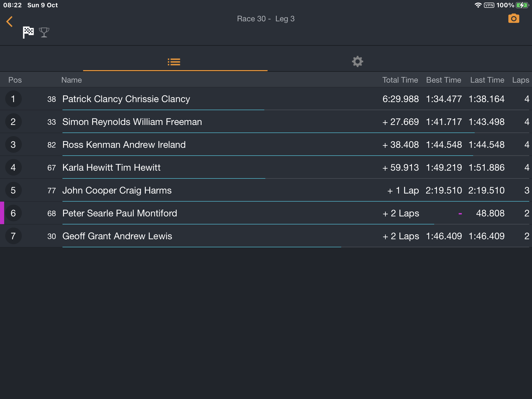Image resolution: width=532 pixels, height=399 pixels.
Task: Select the Pos column header
Action: 15,80
